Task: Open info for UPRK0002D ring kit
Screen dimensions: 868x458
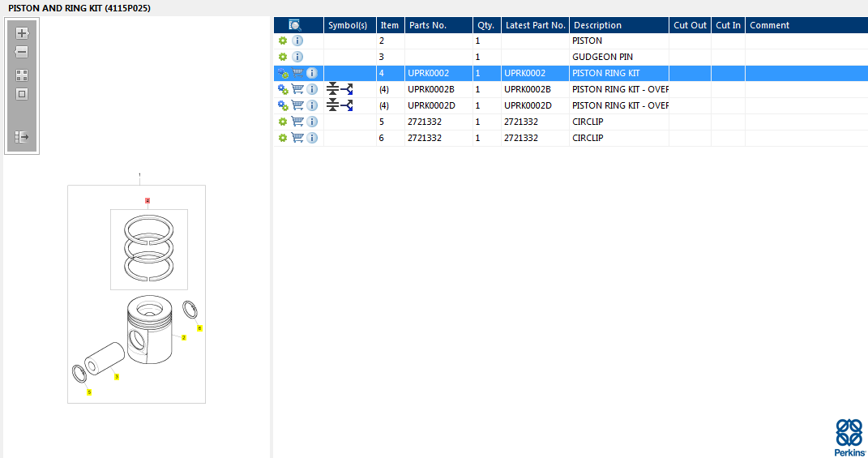Action: click(312, 105)
